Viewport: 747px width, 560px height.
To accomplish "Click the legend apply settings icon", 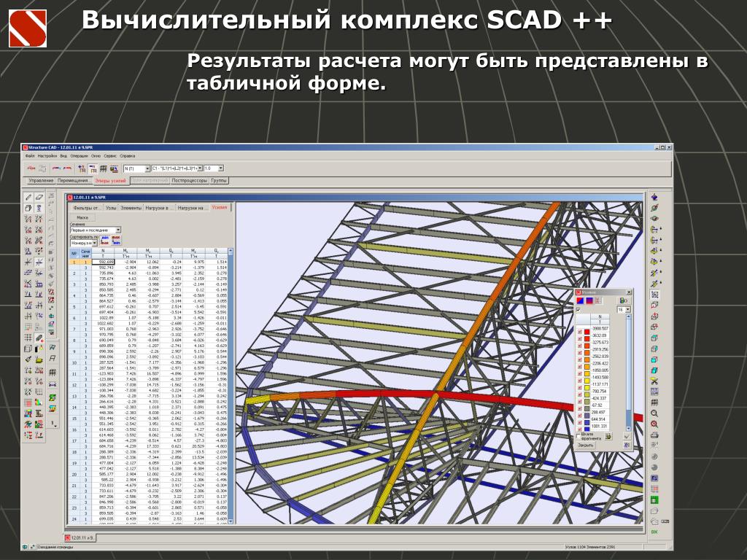I will click(624, 300).
